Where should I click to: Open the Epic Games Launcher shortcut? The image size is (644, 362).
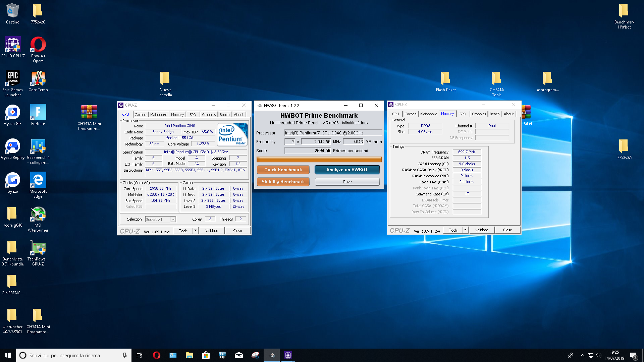(13, 83)
